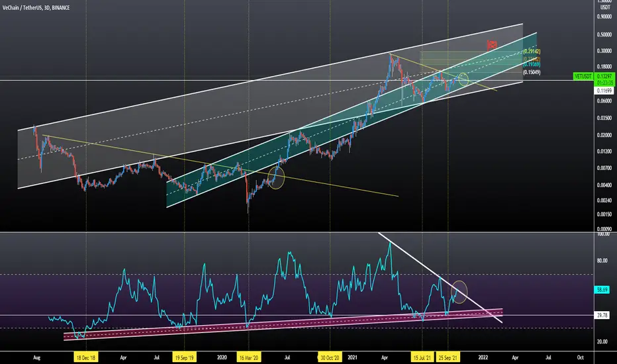
Task: Click the 2020 label on time axis
Action: point(222,357)
